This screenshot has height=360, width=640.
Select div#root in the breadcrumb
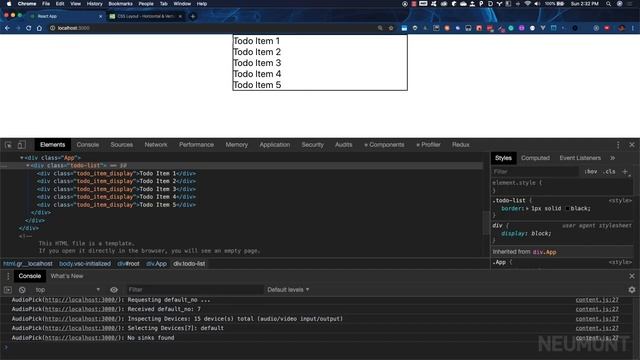(x=129, y=264)
